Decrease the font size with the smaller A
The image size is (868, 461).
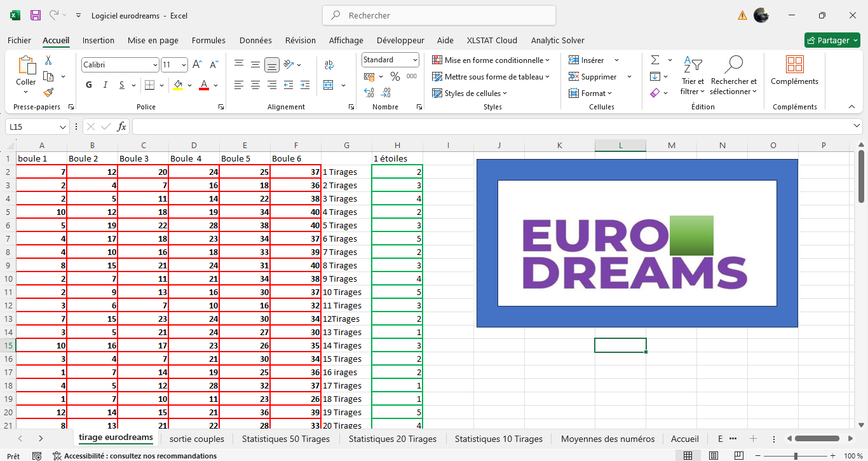coord(214,65)
